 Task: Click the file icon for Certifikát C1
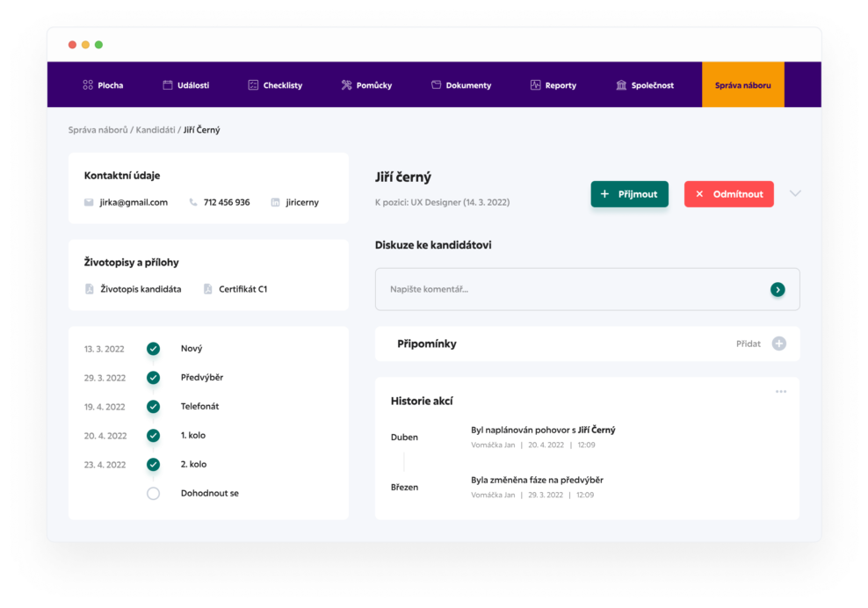point(208,289)
